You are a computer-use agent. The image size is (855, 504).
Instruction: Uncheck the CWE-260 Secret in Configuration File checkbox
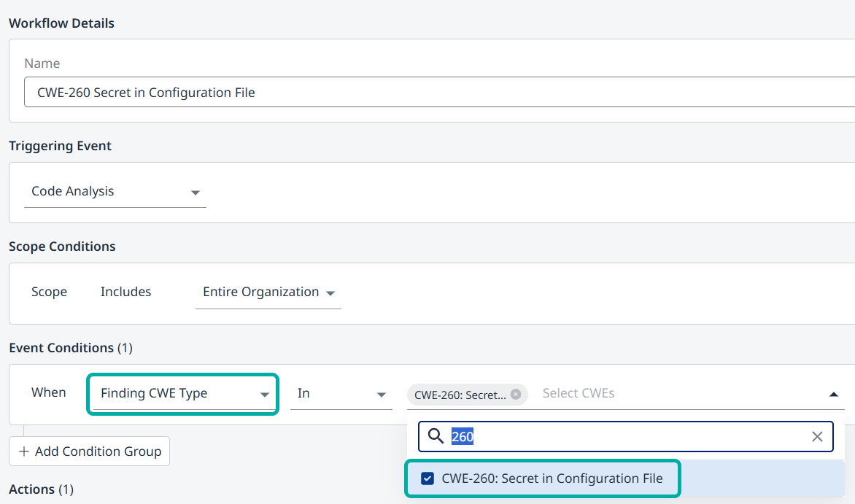point(428,478)
